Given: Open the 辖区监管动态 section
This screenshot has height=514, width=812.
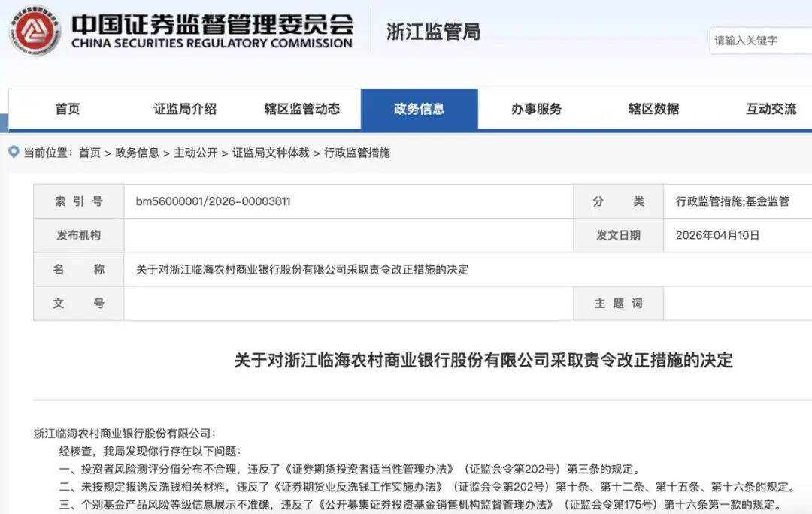Looking at the screenshot, I should (x=302, y=108).
